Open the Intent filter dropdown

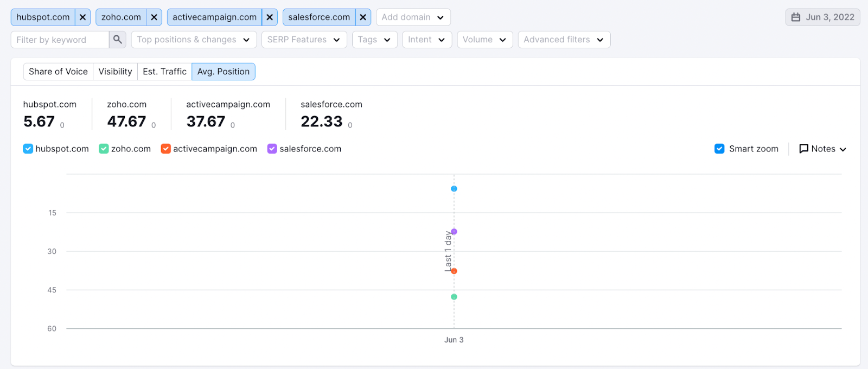pos(427,40)
